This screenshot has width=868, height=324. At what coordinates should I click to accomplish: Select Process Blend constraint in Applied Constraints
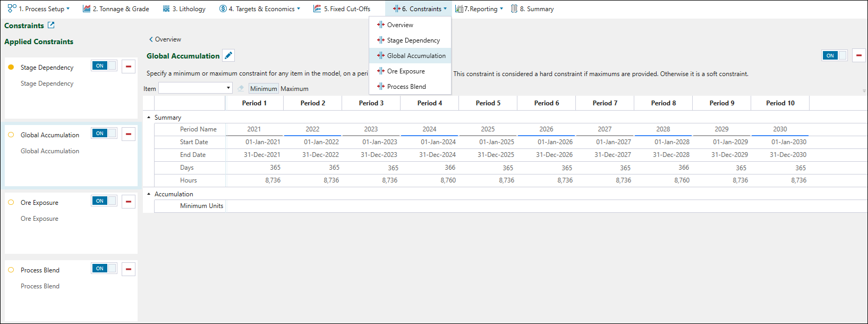click(71, 291)
